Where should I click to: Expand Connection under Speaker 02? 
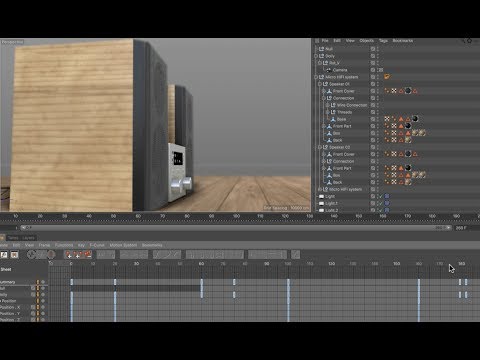(x=323, y=161)
